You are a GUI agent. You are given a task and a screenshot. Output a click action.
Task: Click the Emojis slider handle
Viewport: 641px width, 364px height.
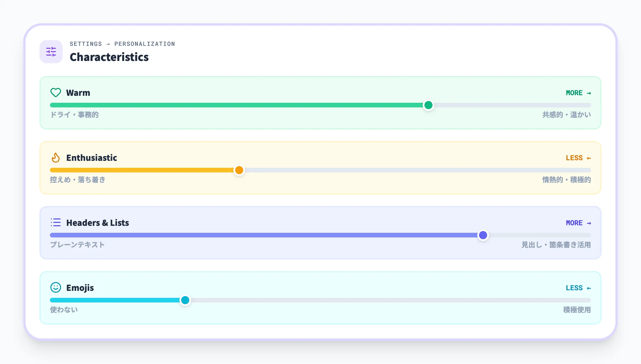[x=185, y=300]
